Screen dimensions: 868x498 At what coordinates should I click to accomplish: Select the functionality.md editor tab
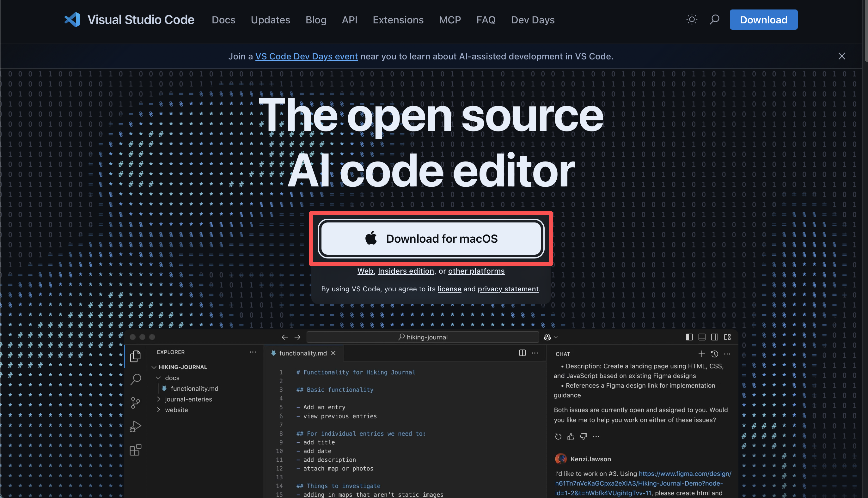(x=303, y=353)
